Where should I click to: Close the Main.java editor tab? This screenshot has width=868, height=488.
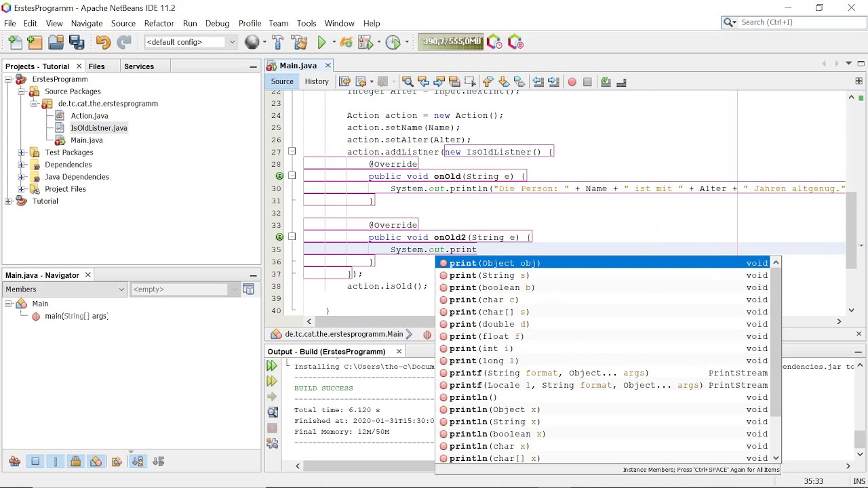(328, 66)
